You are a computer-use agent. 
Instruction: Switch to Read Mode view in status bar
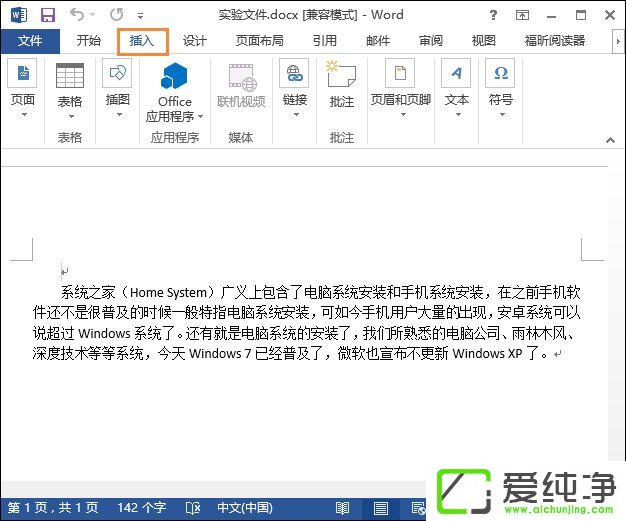pos(343,508)
